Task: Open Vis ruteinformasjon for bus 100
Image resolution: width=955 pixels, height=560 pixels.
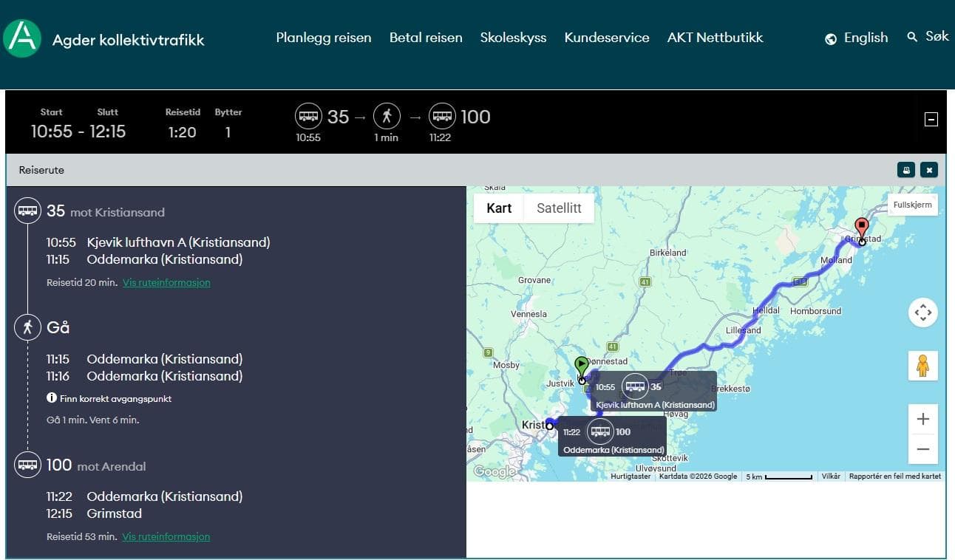Action: [166, 536]
